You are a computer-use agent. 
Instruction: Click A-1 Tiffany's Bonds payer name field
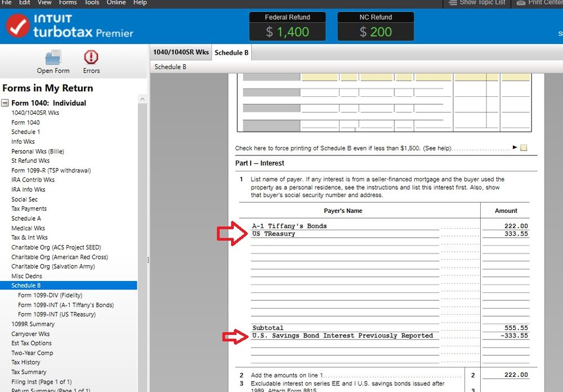pos(345,226)
